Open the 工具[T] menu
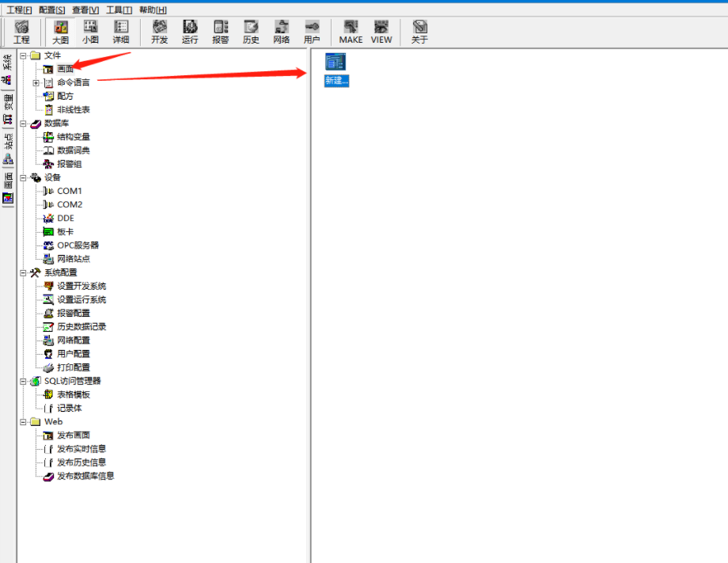Viewport: 728px width, 563px height. (x=119, y=10)
